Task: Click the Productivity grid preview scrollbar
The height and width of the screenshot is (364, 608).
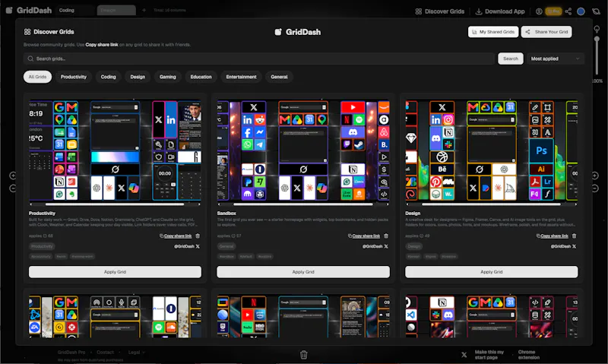Action: (115, 204)
